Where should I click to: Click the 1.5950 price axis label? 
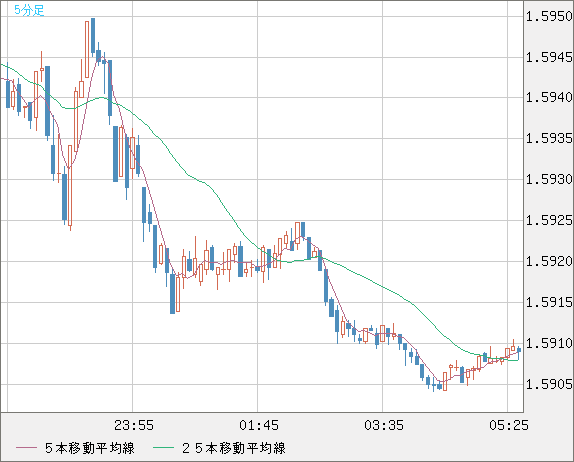[549, 16]
